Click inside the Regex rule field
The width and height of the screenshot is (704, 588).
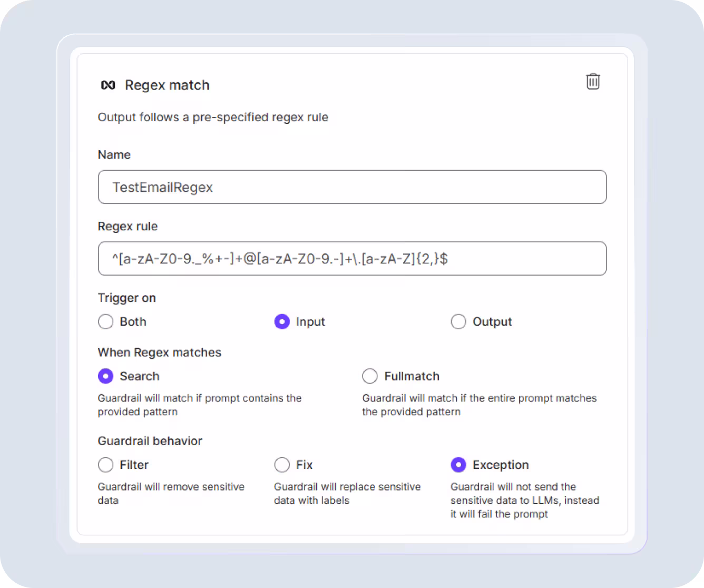point(352,259)
